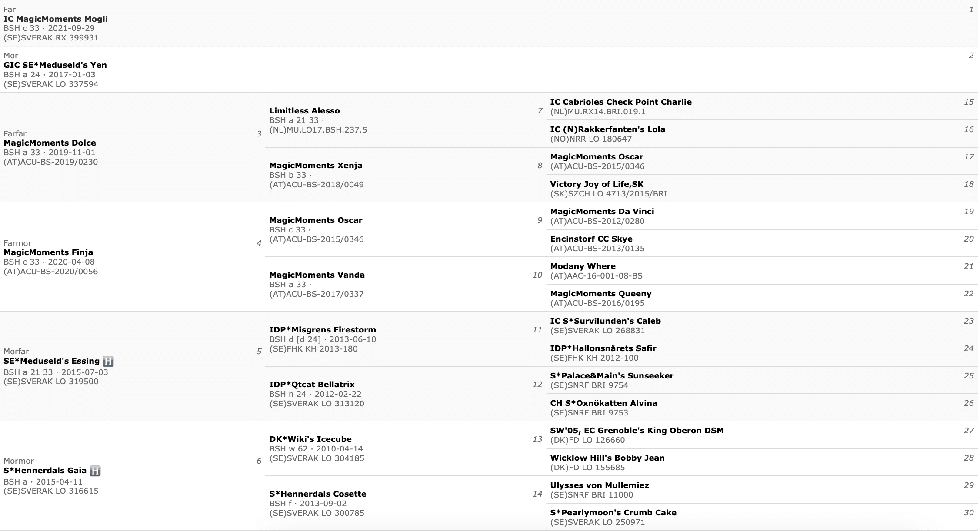Click the name DK*Wiki's Icecube
980x531 pixels.
310,439
